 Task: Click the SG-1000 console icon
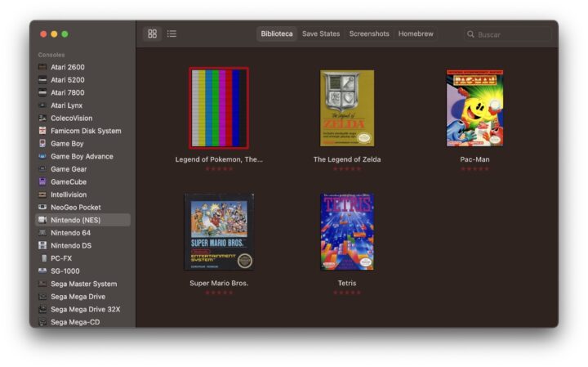(x=42, y=271)
